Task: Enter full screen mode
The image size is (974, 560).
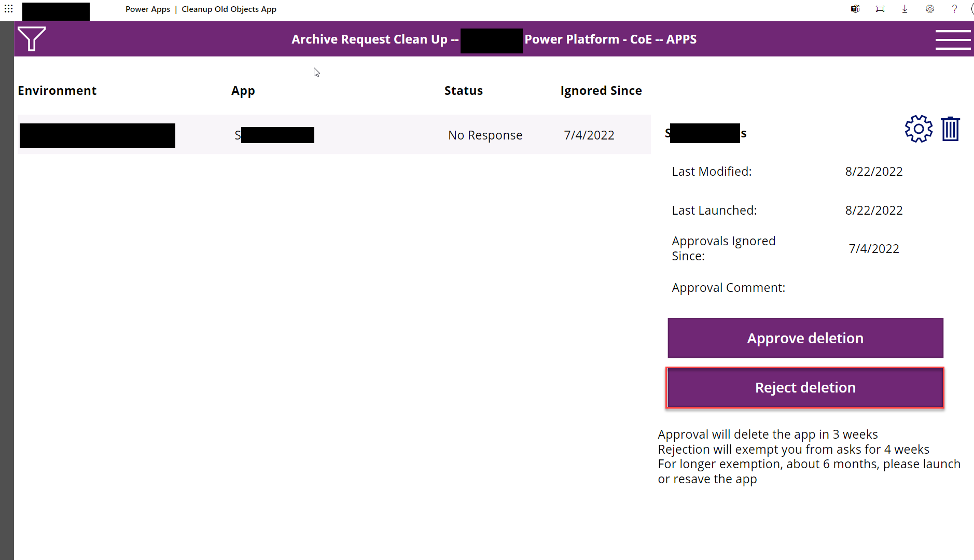Action: (880, 9)
